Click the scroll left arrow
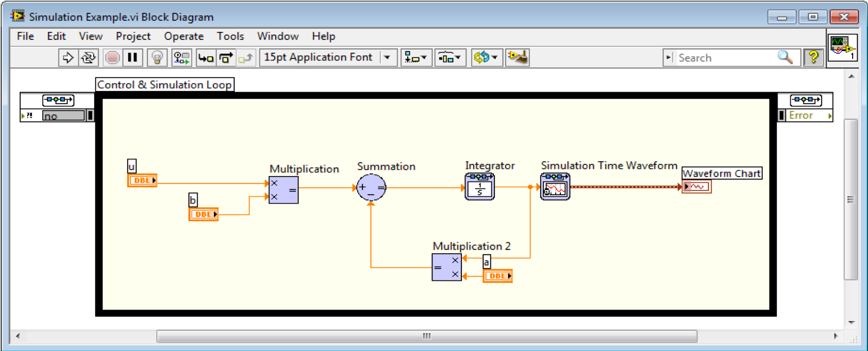This screenshot has width=868, height=351. coord(18,336)
